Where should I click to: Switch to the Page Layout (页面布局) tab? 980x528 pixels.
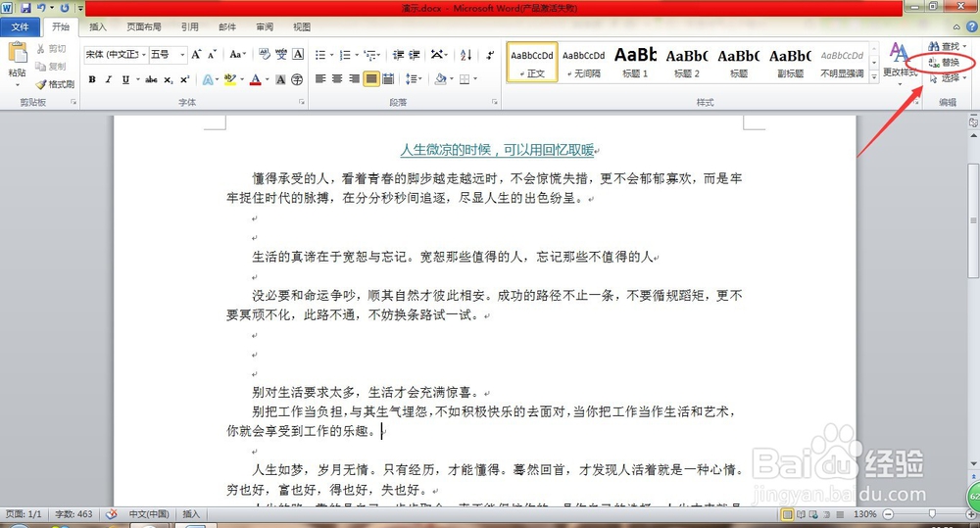point(144,26)
